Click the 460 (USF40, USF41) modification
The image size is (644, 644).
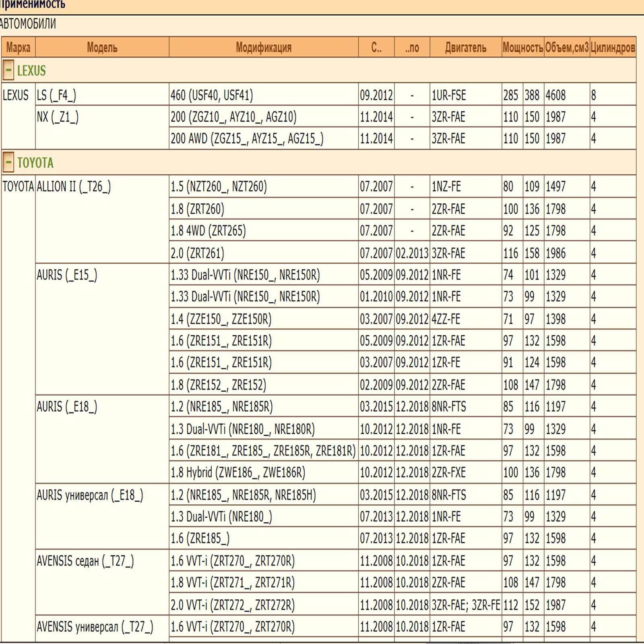coord(212,95)
